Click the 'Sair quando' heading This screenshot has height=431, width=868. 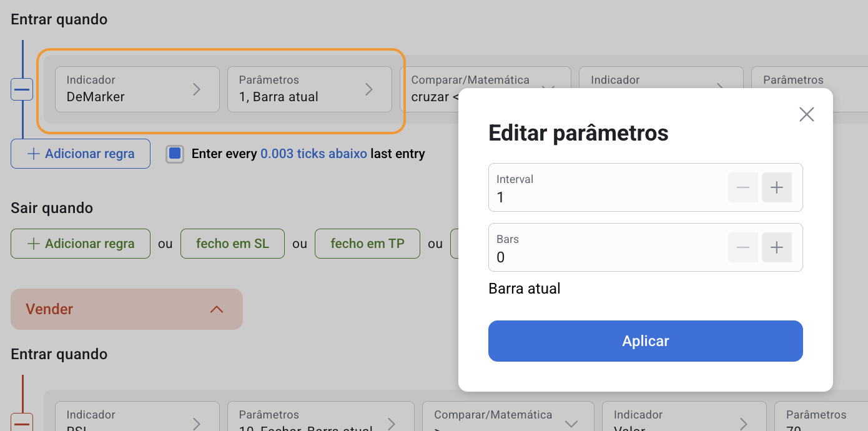point(52,208)
